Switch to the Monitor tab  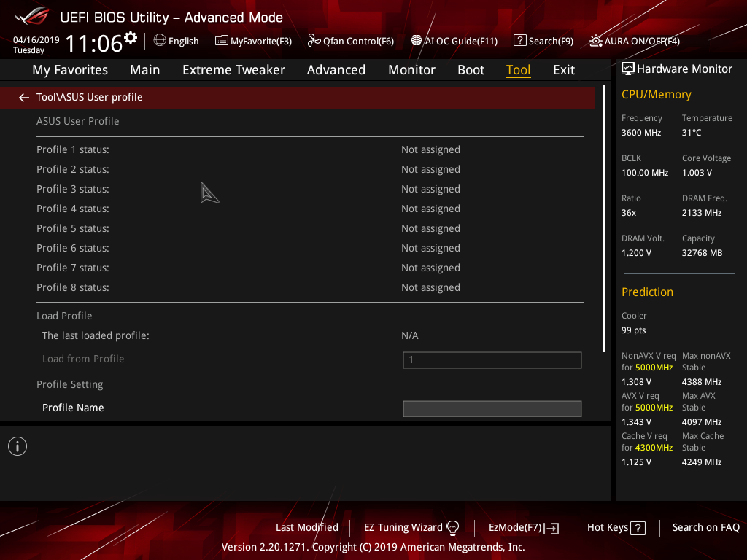point(411,70)
